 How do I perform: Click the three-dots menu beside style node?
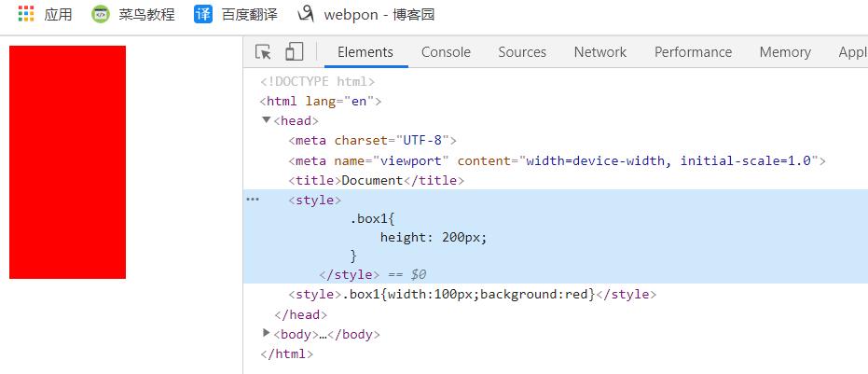[253, 200]
